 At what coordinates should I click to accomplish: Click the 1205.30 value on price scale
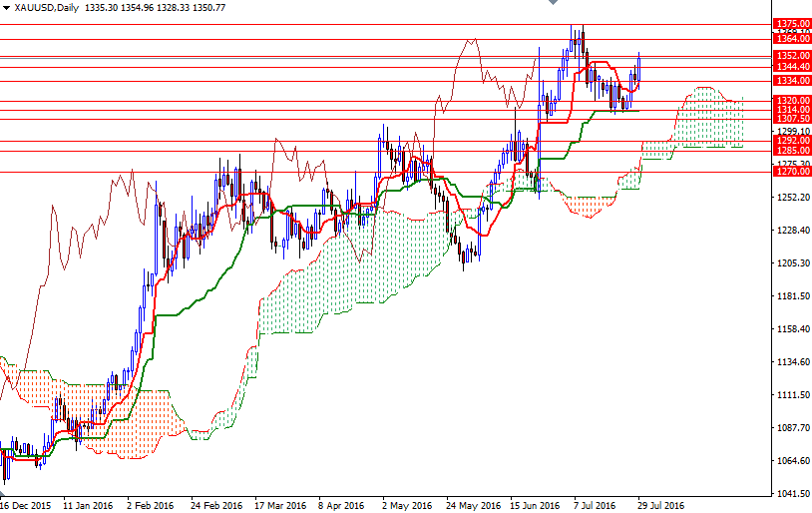793,263
